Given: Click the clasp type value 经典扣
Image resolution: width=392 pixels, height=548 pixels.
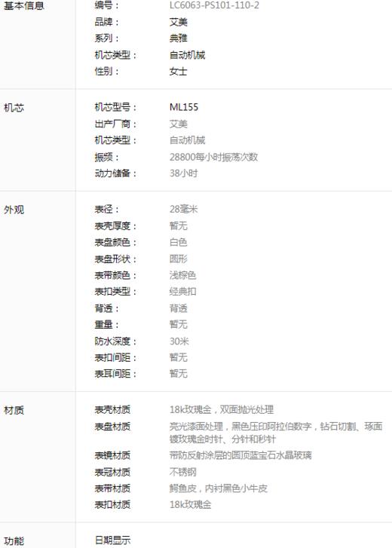Looking at the screenshot, I should click(182, 291).
